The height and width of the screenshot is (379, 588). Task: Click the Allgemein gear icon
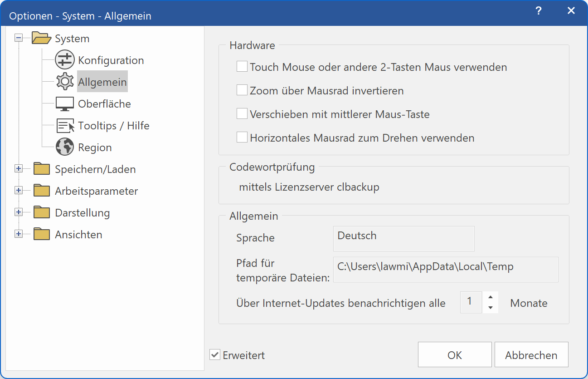[x=64, y=82]
